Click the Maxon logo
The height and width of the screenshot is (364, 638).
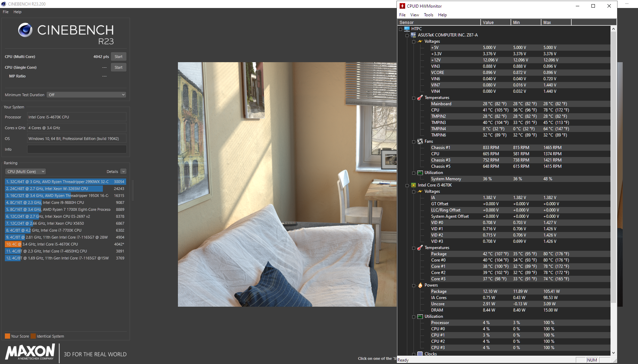click(x=30, y=352)
